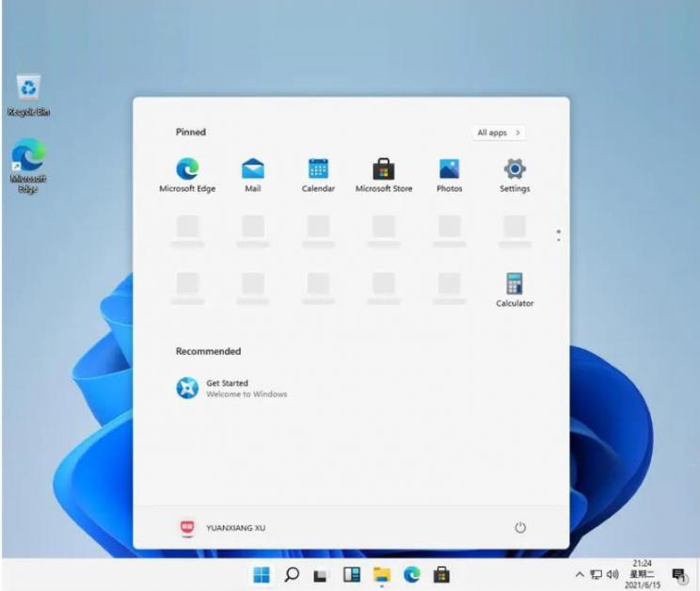Click the Welcome to Windows subtitle text

click(247, 394)
